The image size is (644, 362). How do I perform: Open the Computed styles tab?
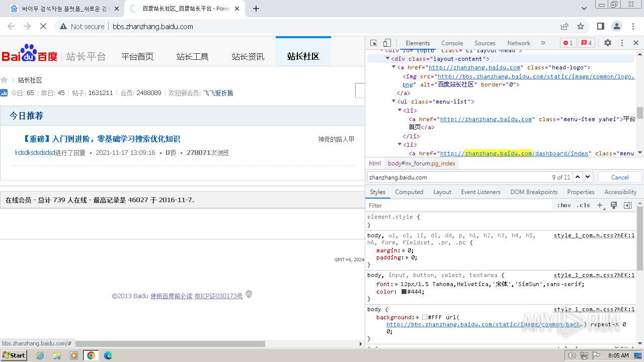[409, 192]
